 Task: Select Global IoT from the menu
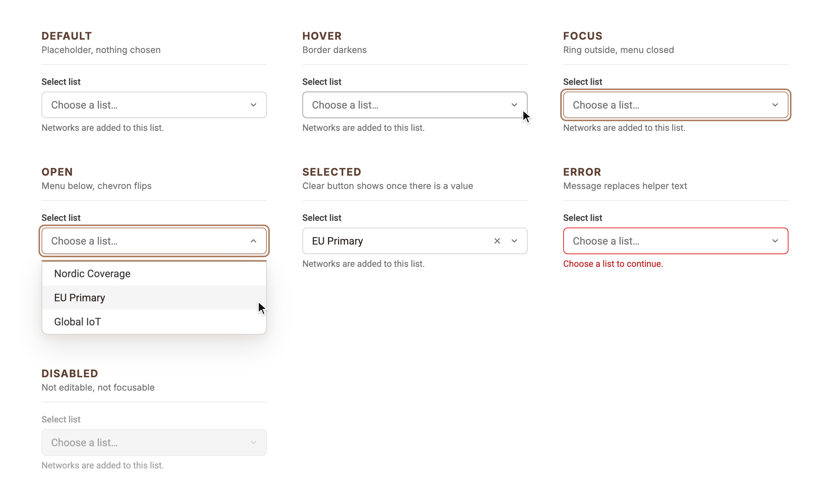coord(154,322)
